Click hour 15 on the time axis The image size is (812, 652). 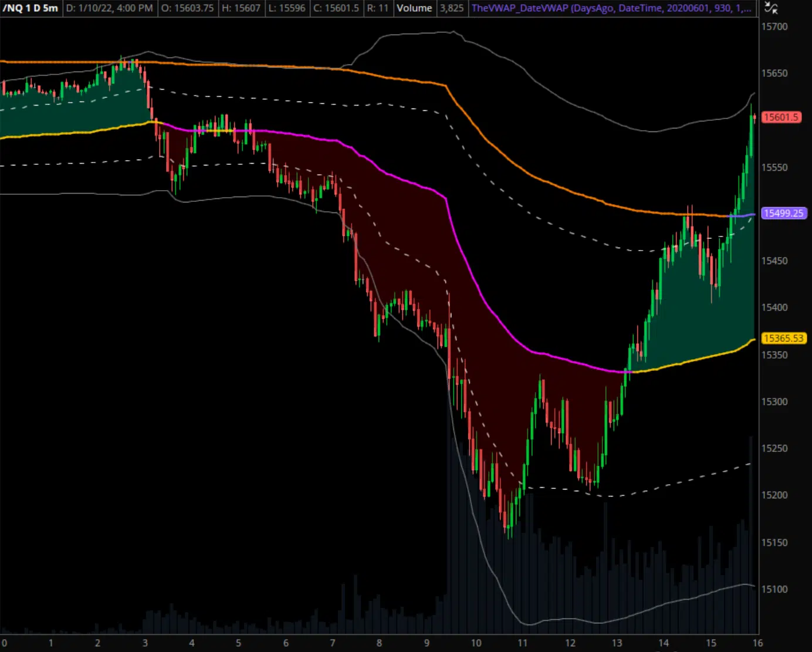click(710, 643)
